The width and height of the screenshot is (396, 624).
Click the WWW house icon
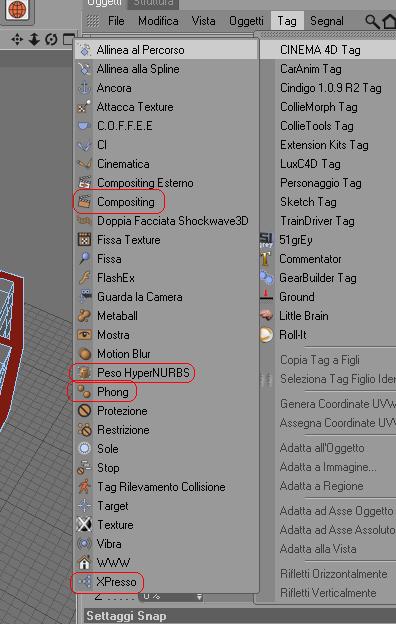[x=84, y=563]
